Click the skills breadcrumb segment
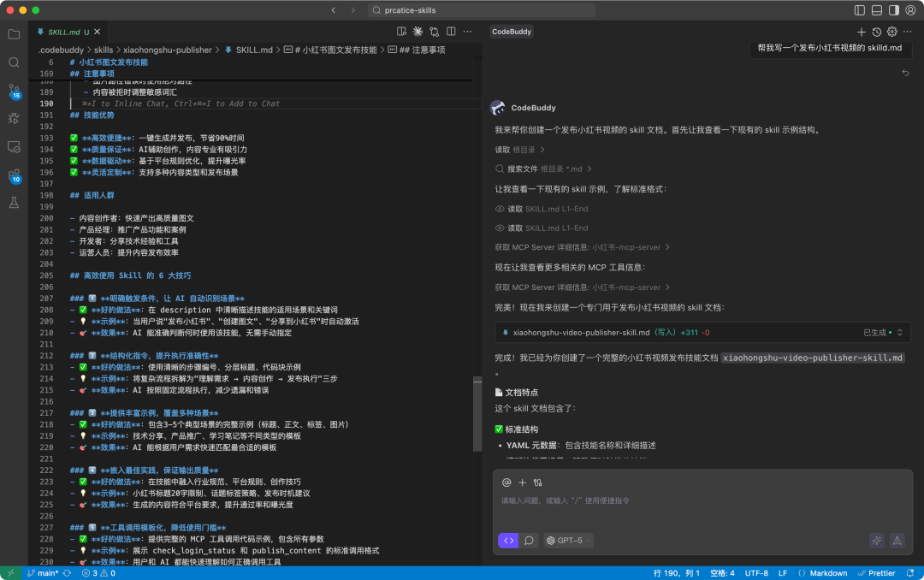 coord(104,50)
